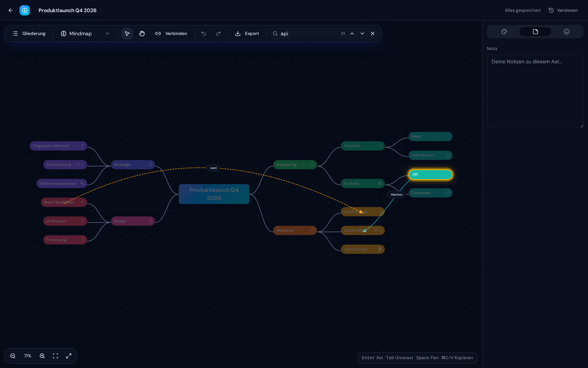This screenshot has height=368, width=588.
Task: Click the note icon on Positionierung node
Action: click(x=82, y=165)
